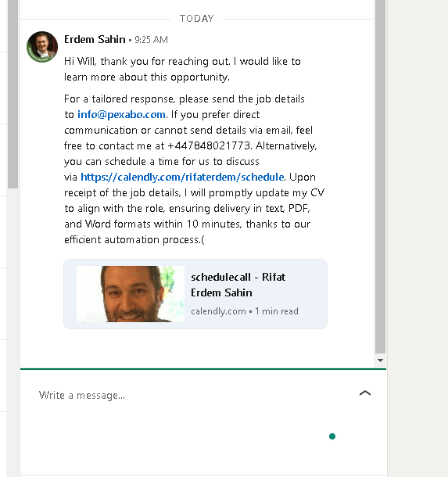
Task: Open the calendly.com/rifaterdem/schedule link
Action: coord(182,177)
